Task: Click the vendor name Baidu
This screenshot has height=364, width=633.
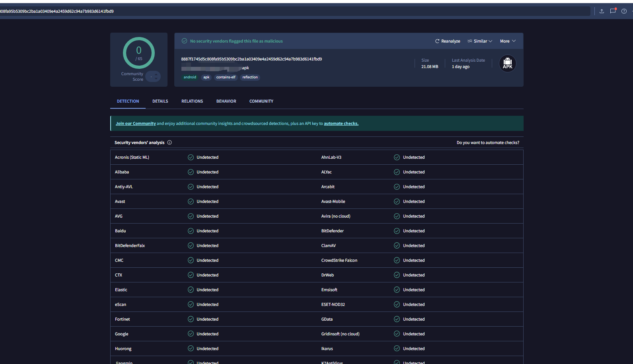Action: point(120,231)
